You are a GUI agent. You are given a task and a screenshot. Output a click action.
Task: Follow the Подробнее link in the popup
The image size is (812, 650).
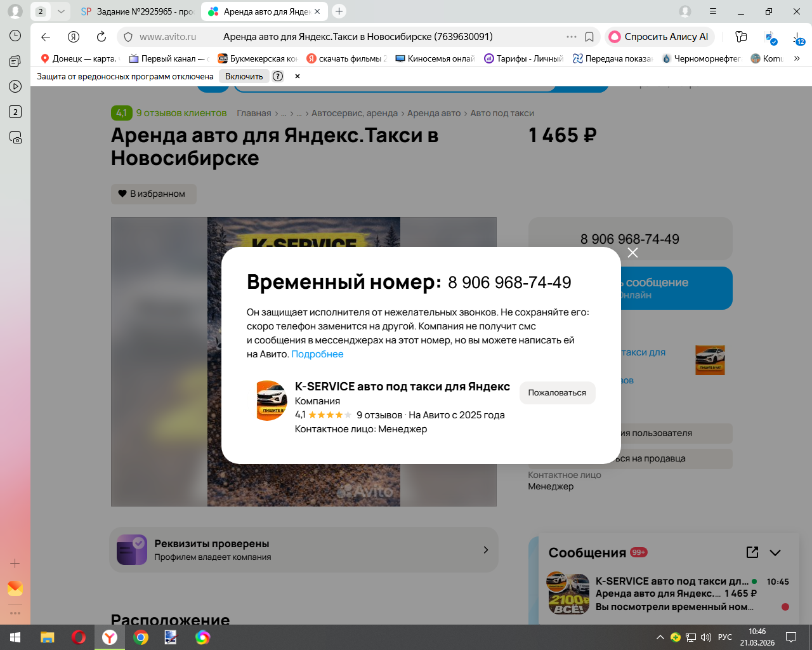click(x=317, y=354)
